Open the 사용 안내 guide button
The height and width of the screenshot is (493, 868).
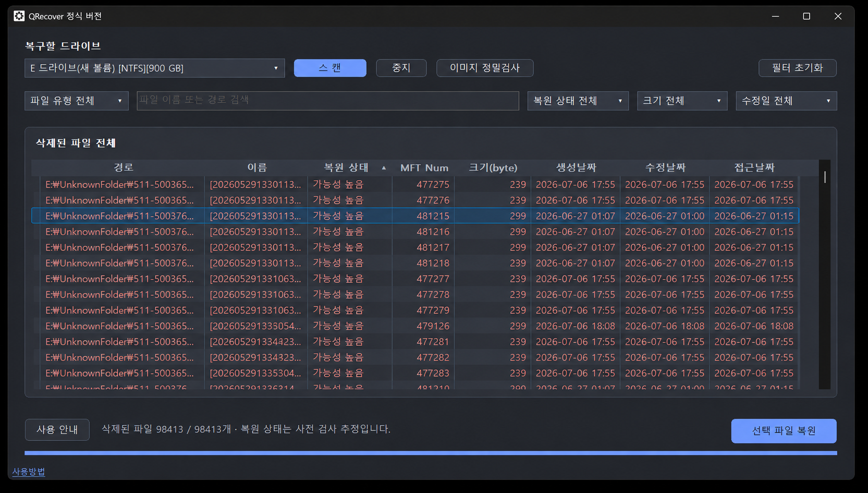click(x=57, y=430)
